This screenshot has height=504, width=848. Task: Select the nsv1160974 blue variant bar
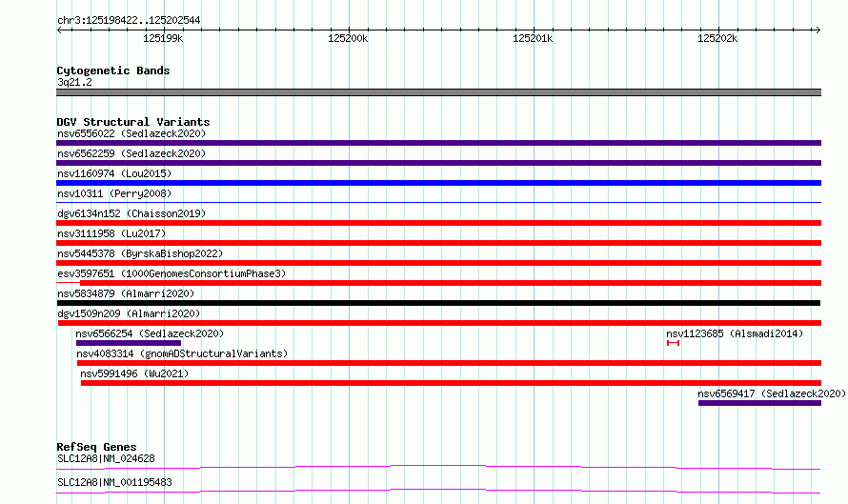tap(438, 183)
